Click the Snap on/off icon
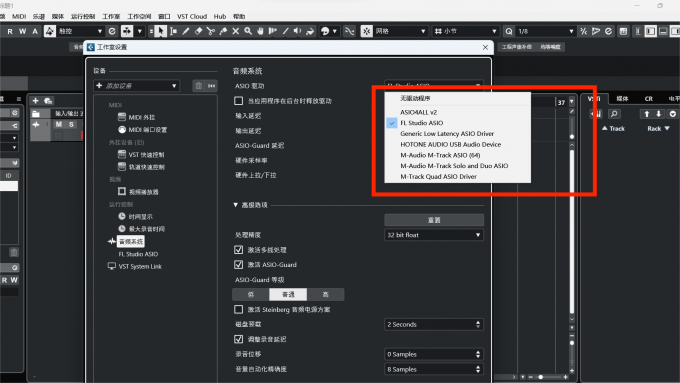The image size is (680, 383). point(366,31)
